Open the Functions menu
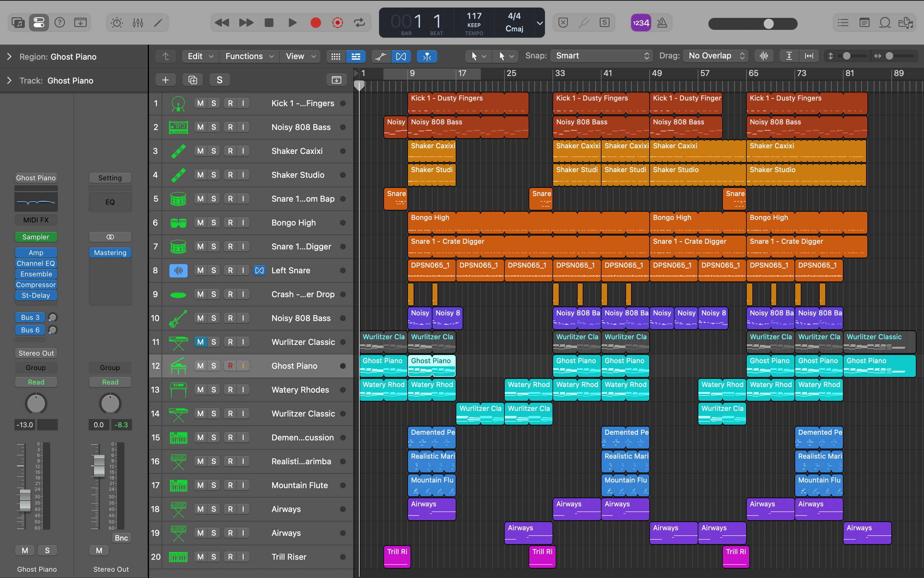The image size is (924, 578). (249, 57)
